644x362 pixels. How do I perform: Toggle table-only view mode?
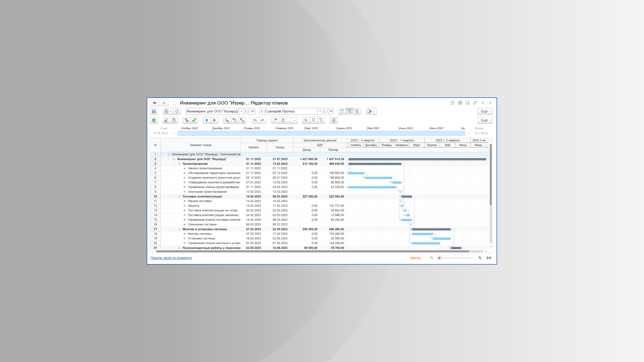[342, 111]
